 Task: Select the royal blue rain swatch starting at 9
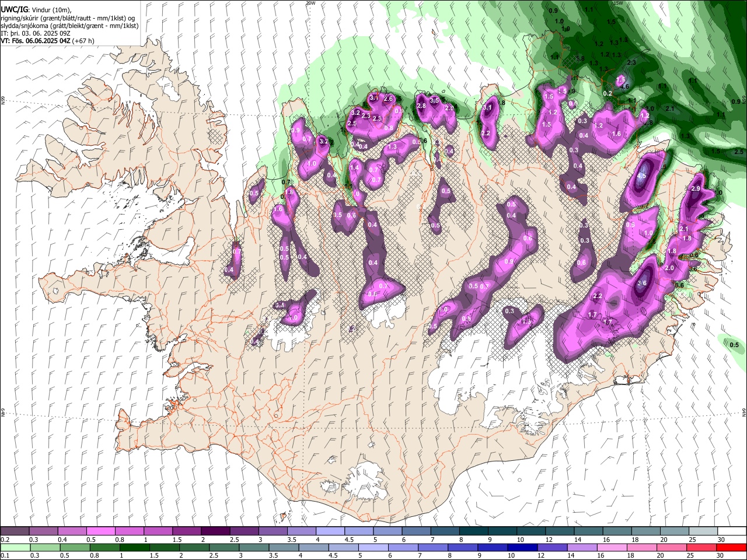point(493,548)
